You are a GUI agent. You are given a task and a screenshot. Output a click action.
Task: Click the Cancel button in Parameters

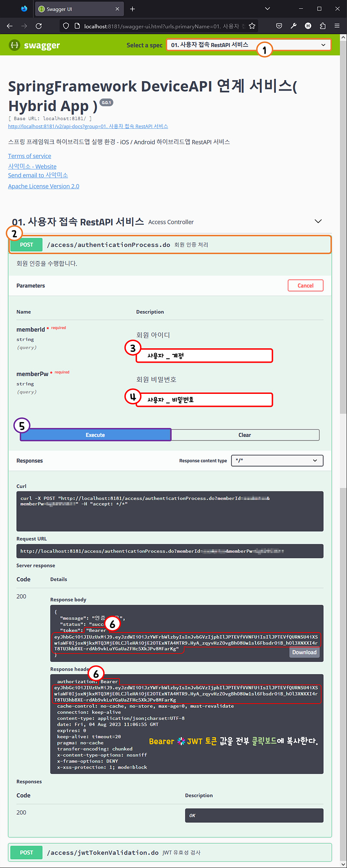point(305,285)
